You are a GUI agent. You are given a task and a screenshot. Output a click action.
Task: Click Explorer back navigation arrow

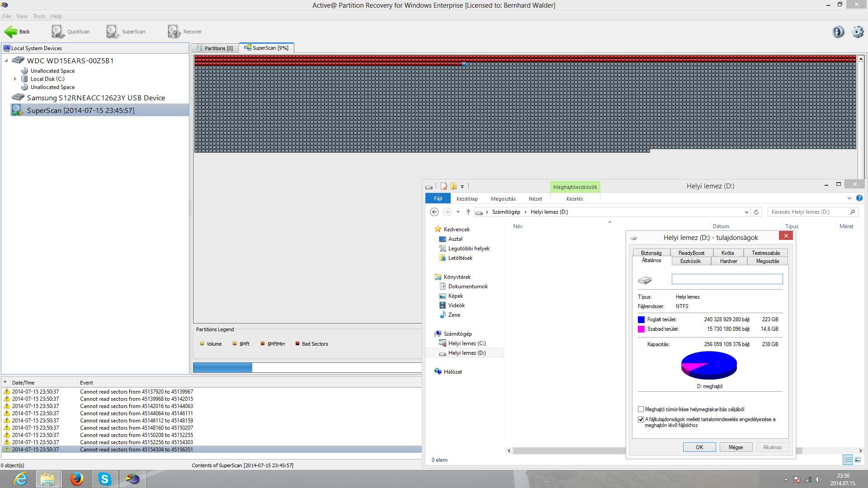tap(434, 212)
